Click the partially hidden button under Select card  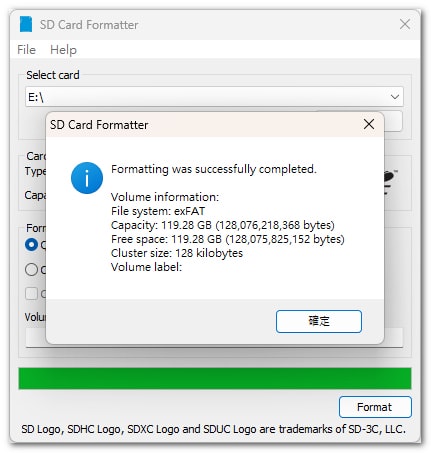pos(393,121)
